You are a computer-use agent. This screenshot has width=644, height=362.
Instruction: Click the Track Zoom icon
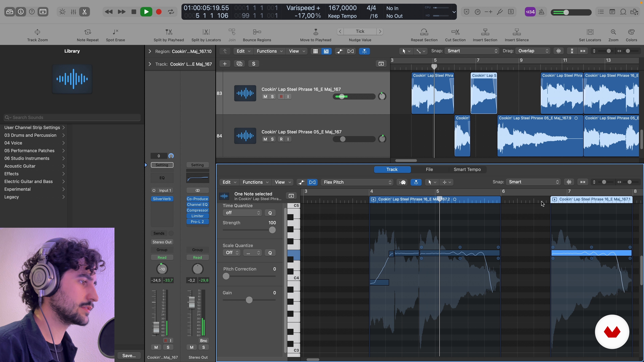(37, 32)
